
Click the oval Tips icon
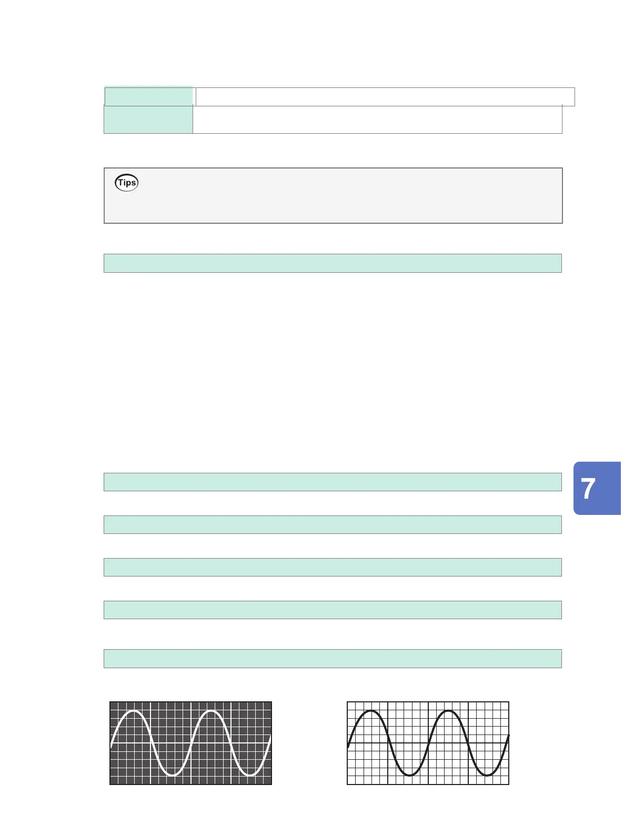(127, 183)
